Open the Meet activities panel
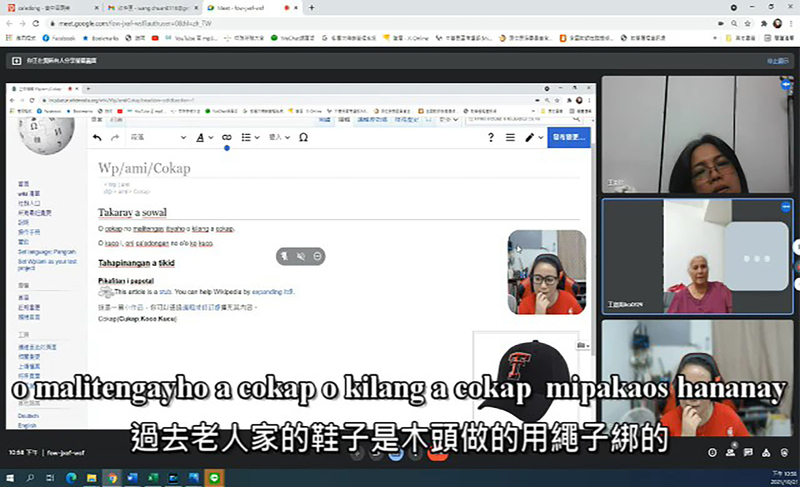This screenshot has height=487, width=800. 766,452
